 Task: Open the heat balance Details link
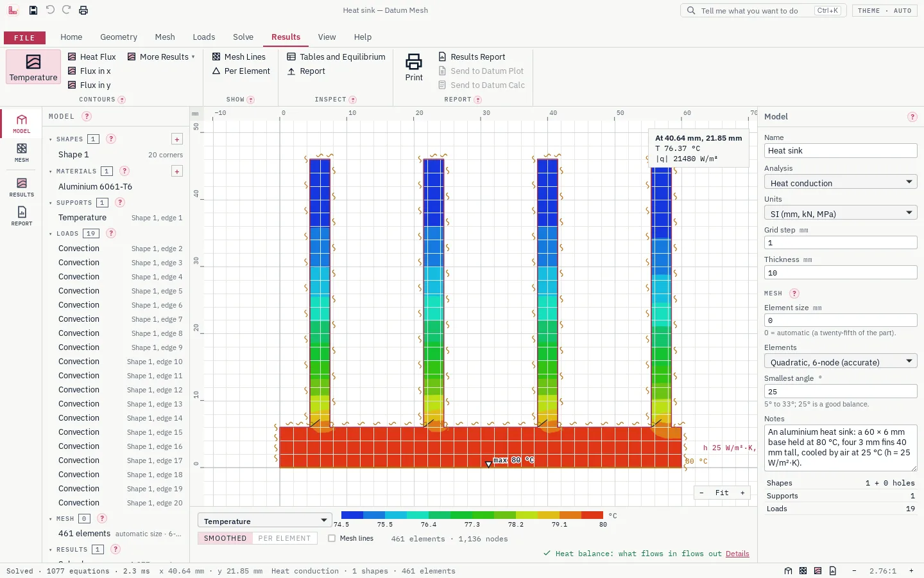[x=737, y=554]
